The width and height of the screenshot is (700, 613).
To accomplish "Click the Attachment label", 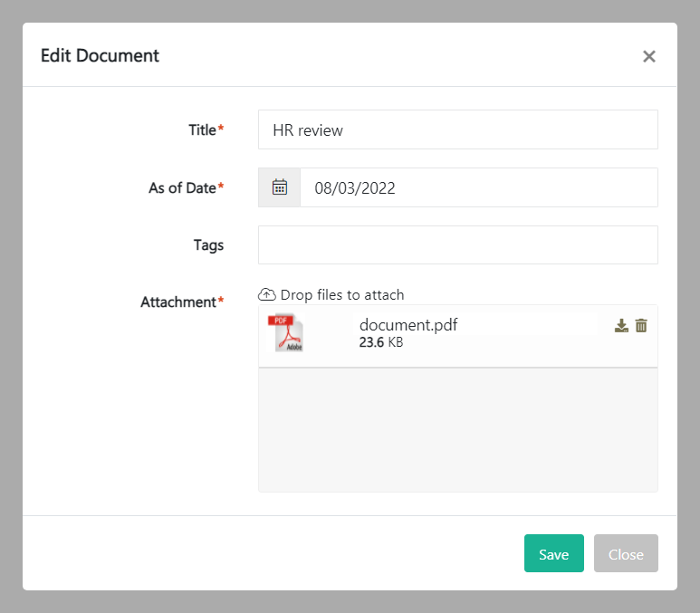I will point(178,302).
